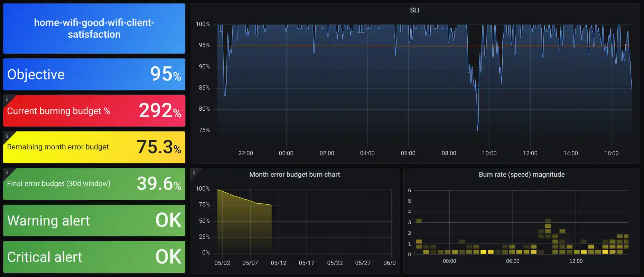Screen dimensions: 644x277
Task: Click the Critical alert OK status
Action: click(168, 257)
